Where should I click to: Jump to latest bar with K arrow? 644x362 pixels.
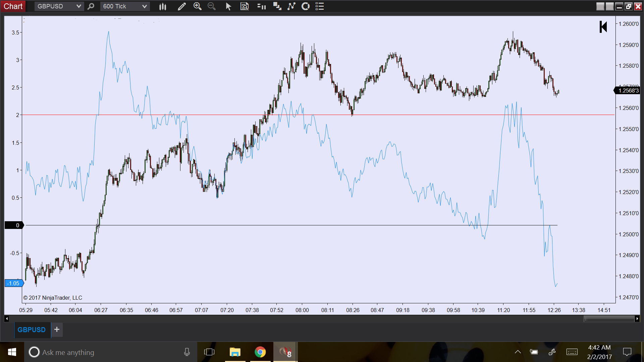(603, 27)
